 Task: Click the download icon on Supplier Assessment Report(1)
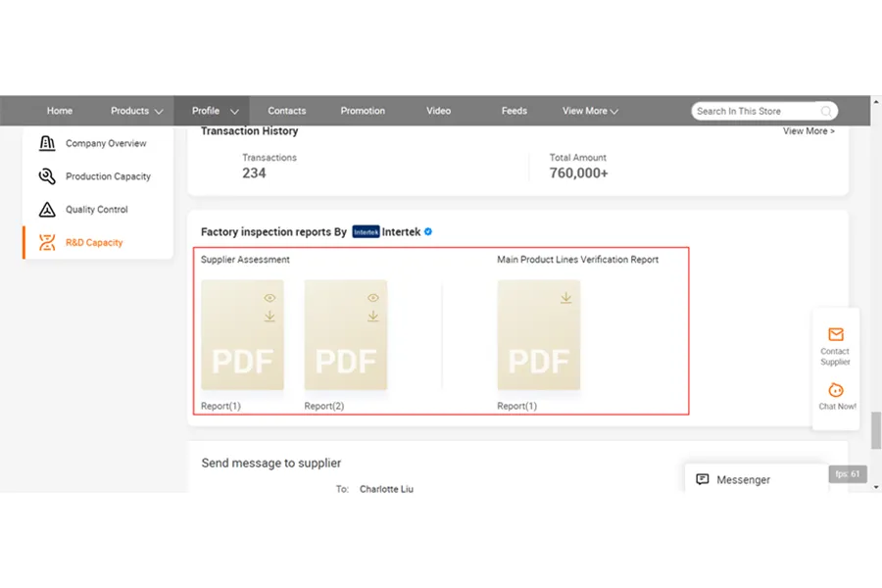269,317
